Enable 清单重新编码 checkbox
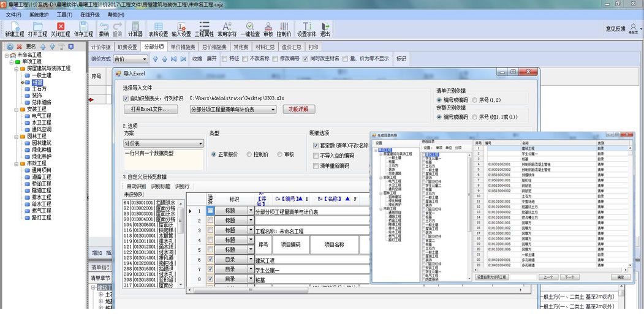644x321 pixels. pos(316,166)
